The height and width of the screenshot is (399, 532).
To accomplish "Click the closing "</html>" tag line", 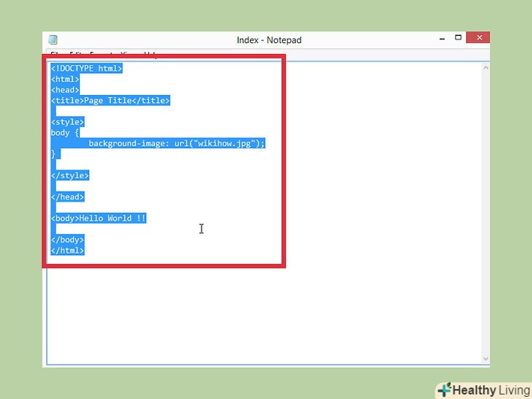I will coord(67,251).
